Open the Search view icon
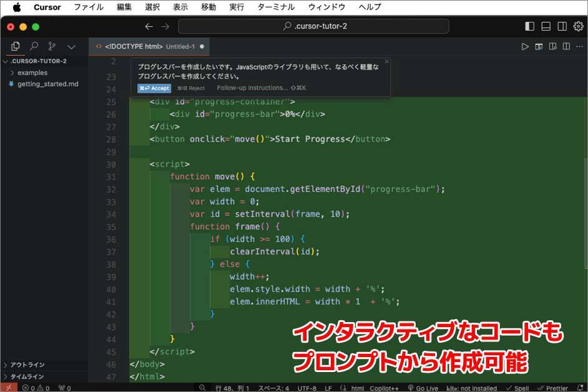588x392 pixels. coord(34,46)
